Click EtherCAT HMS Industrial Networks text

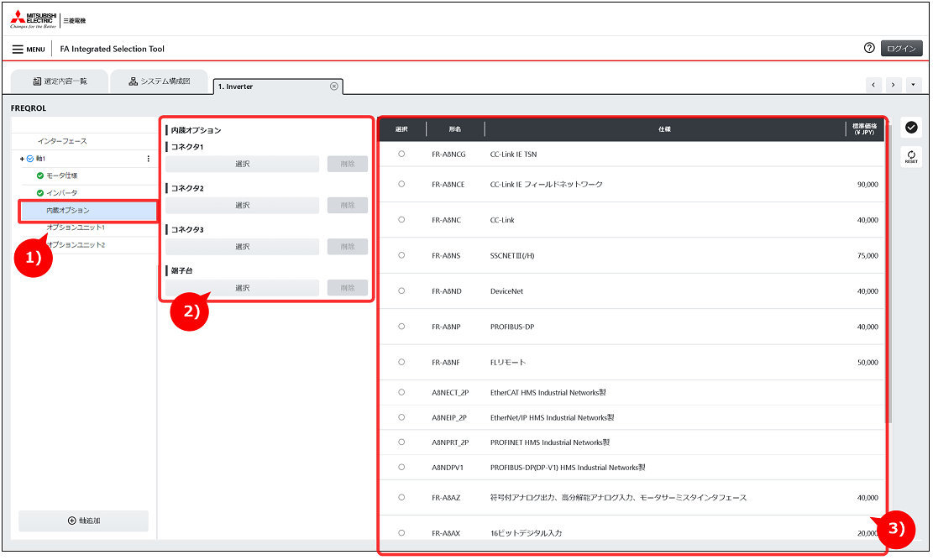point(548,393)
